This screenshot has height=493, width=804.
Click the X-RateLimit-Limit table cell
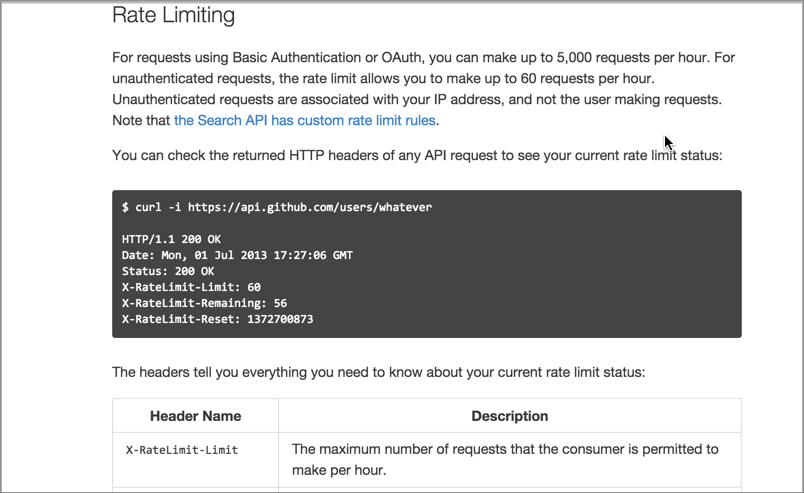point(195,460)
